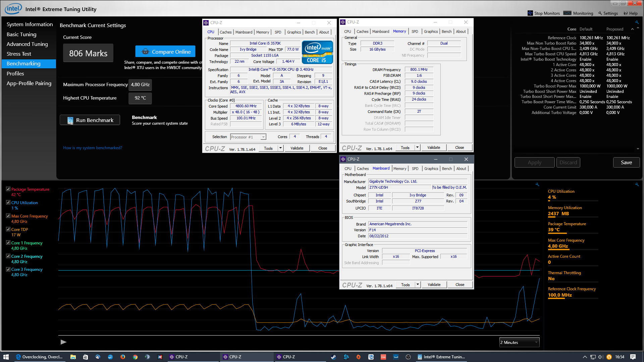Screen dimensions: 644x362
Task: Open the Monitoring view icon
Action: pyautogui.click(x=568, y=13)
